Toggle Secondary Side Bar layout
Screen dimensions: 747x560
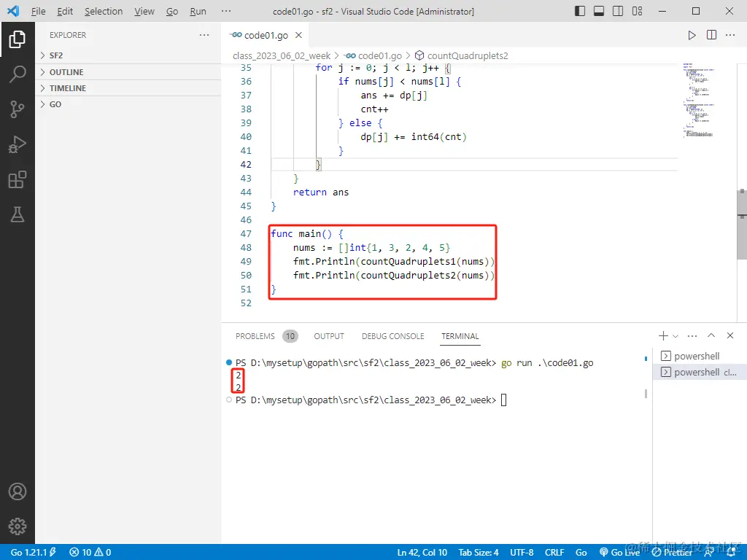pyautogui.click(x=618, y=11)
